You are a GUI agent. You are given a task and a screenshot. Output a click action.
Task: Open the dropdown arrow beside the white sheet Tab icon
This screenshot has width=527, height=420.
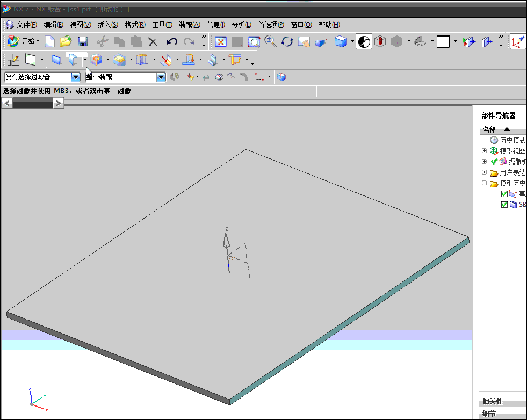coord(42,60)
